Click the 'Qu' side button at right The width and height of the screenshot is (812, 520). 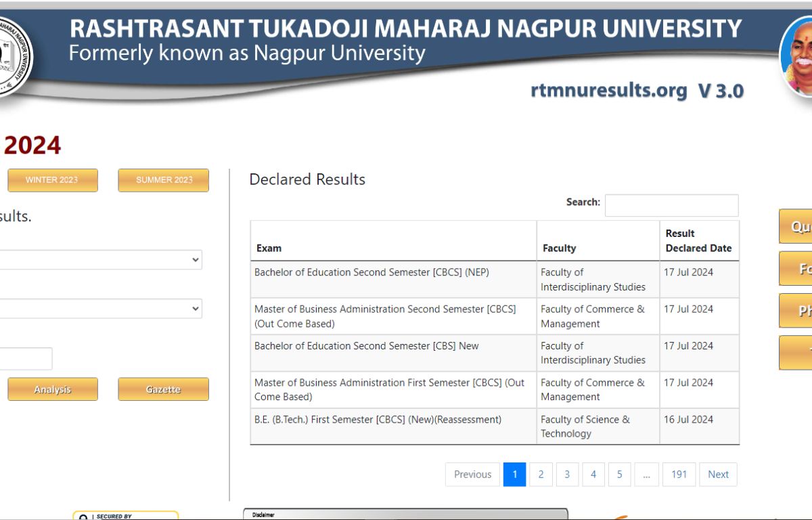796,227
